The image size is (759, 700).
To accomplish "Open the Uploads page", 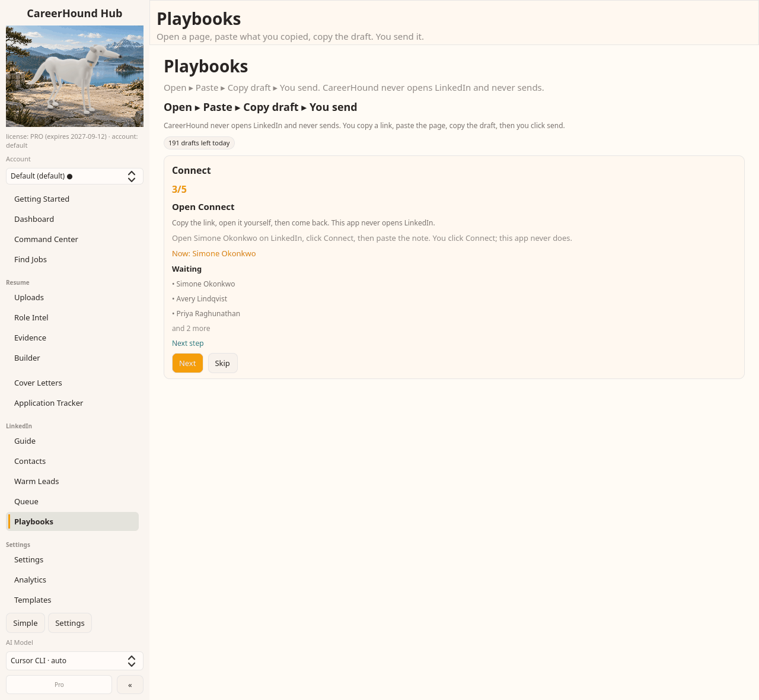I will click(72, 297).
